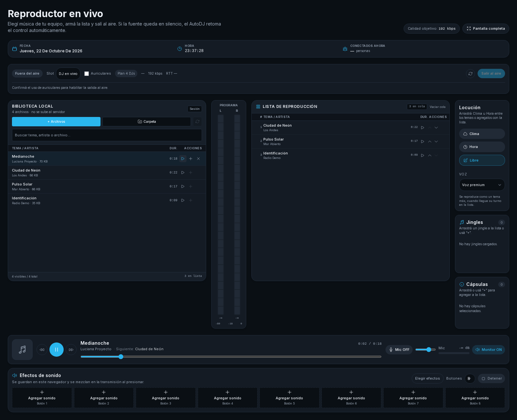This screenshot has height=420, width=517.
Task: Add sound to Botón 8 pad
Action: (x=475, y=398)
